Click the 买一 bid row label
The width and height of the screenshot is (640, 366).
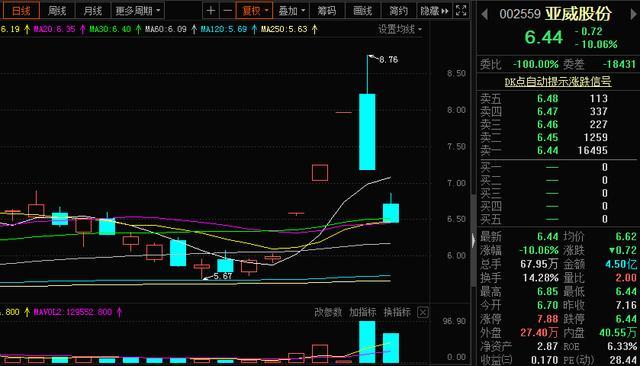(x=491, y=167)
